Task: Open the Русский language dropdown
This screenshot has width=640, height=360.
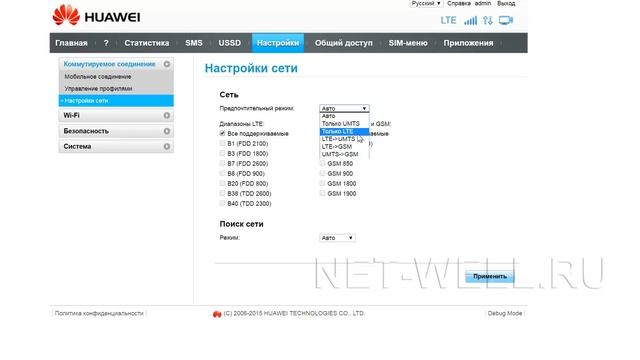Action: [426, 3]
